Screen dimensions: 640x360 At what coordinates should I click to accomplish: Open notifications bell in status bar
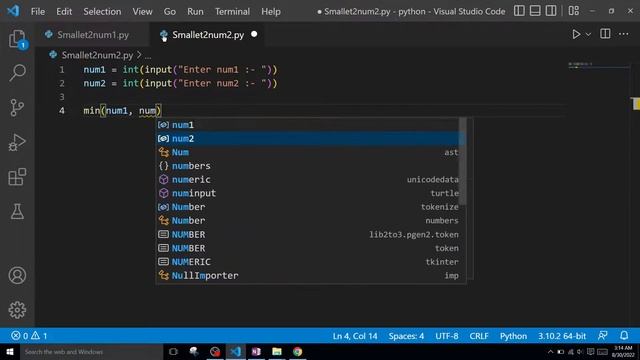click(x=624, y=336)
